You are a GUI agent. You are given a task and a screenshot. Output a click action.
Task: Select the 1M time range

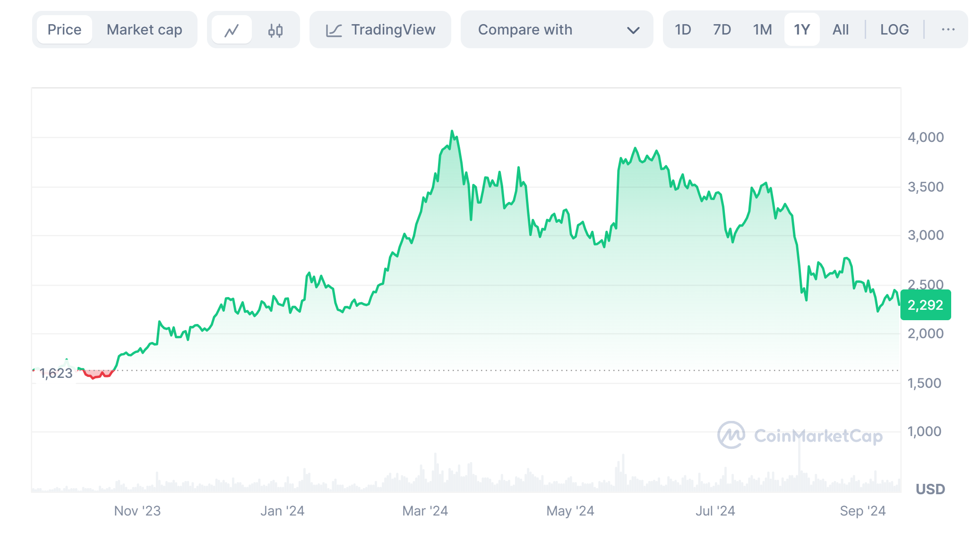click(762, 30)
